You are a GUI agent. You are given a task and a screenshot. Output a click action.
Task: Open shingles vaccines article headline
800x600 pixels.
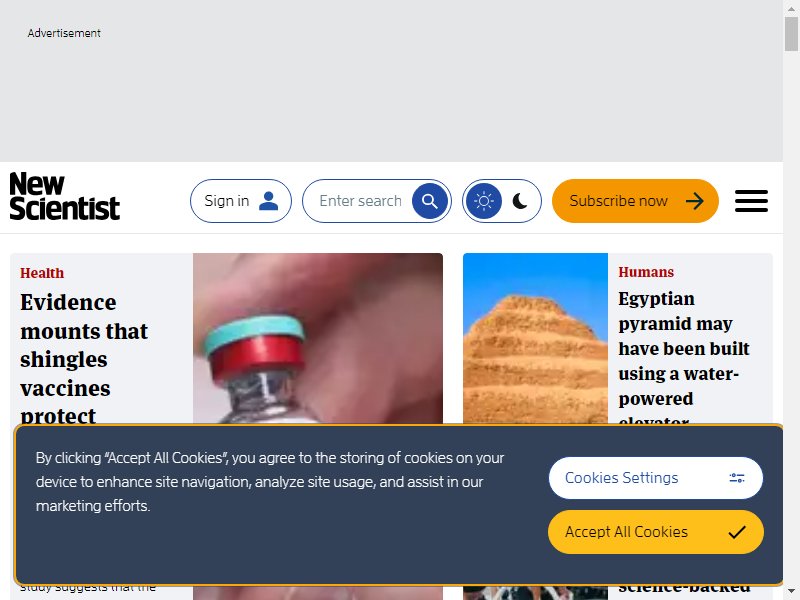(x=84, y=359)
